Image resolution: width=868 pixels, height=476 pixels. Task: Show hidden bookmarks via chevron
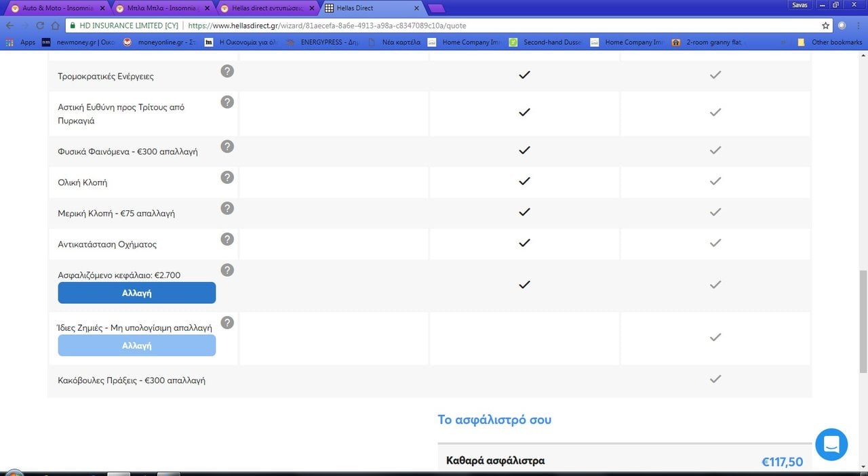(x=784, y=42)
